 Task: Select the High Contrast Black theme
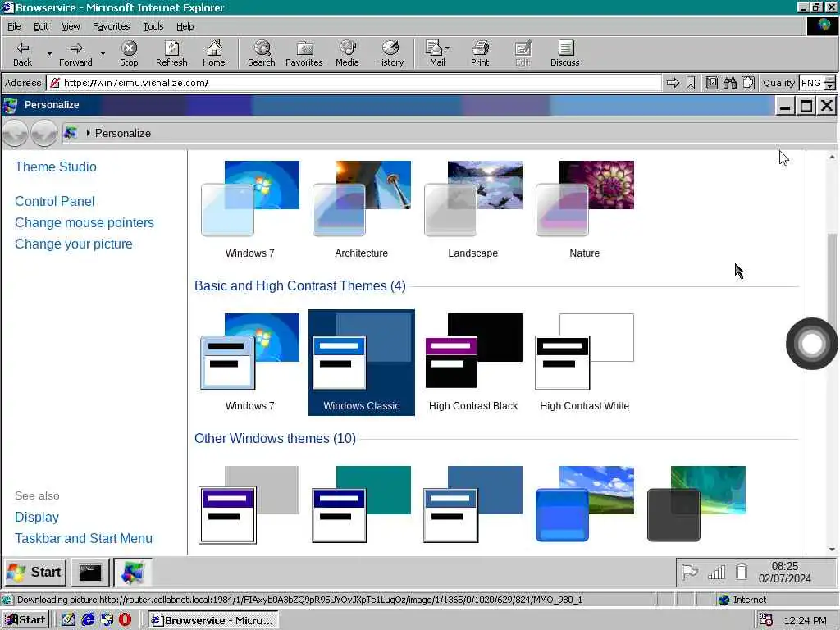(x=473, y=362)
